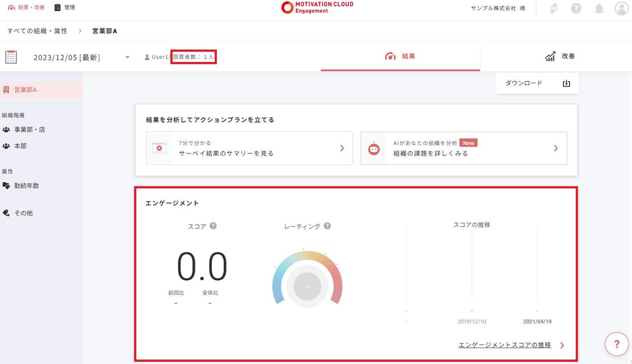Viewport: 632px width, 364px height.
Task: Click the rating help tooltip icon
Action: coord(327,226)
